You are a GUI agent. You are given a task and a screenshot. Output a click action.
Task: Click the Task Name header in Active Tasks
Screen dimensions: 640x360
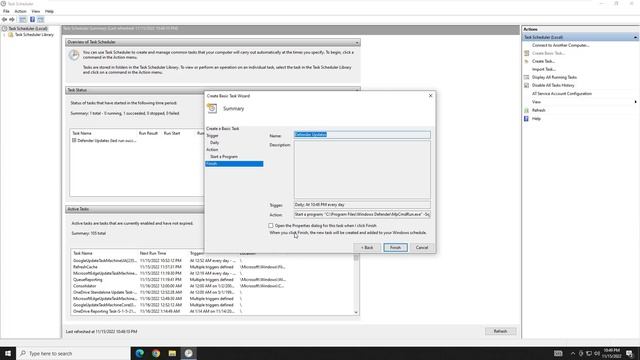[83, 253]
